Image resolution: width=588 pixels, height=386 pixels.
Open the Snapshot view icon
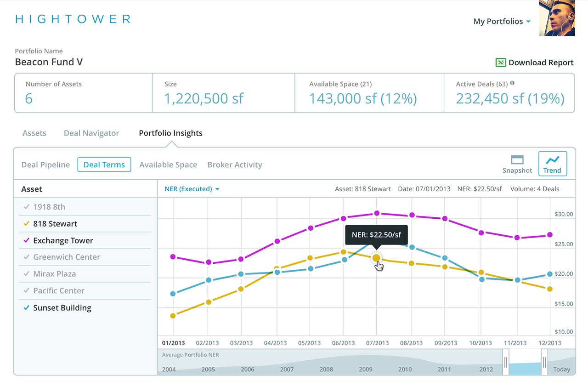[x=517, y=159]
